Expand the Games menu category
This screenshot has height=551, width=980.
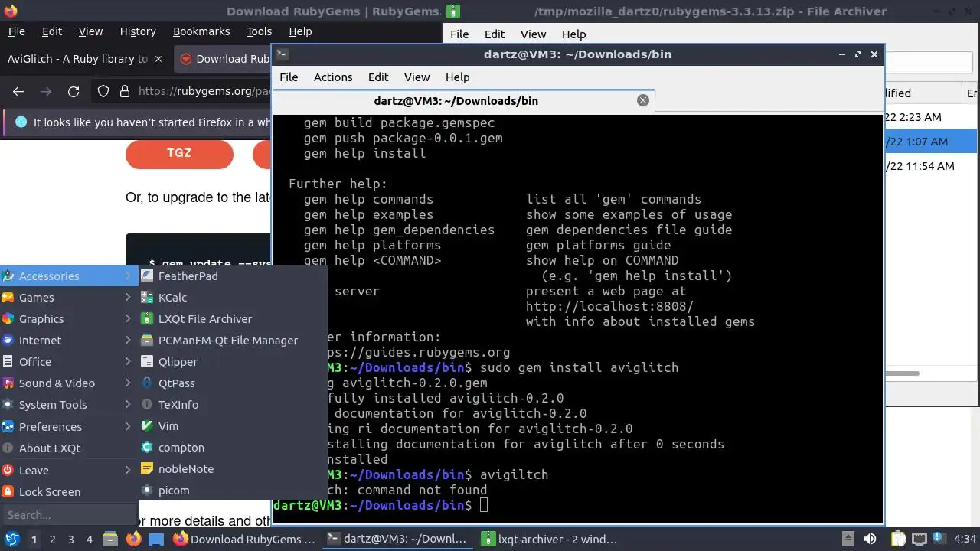click(x=69, y=298)
